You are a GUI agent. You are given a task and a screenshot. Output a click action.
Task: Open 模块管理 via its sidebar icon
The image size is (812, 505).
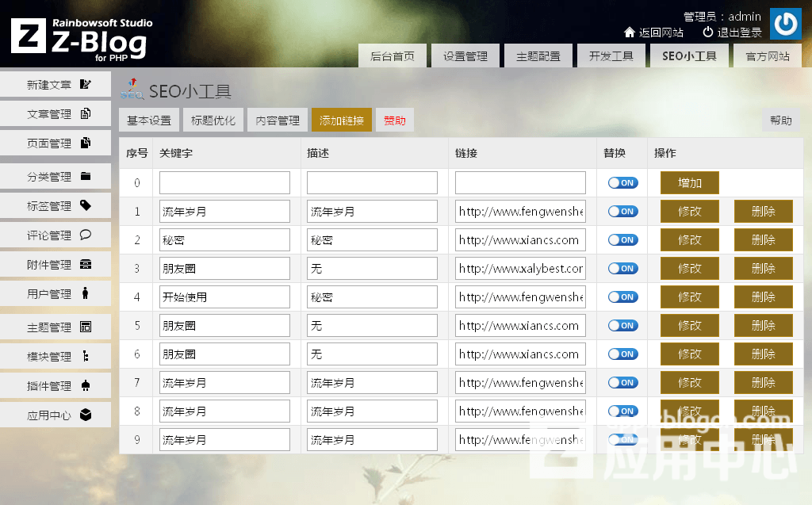point(87,355)
